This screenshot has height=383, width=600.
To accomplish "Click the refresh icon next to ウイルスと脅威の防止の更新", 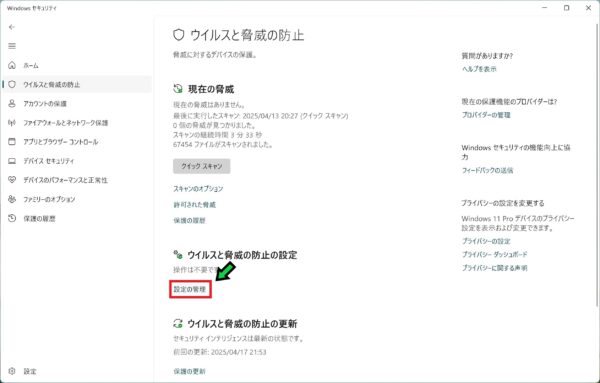I will (178, 323).
